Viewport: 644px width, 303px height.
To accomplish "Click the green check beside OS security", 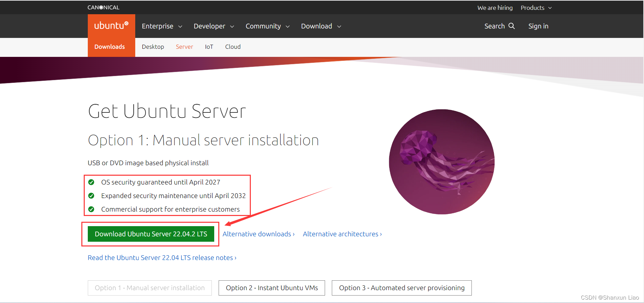I will pyautogui.click(x=91, y=182).
